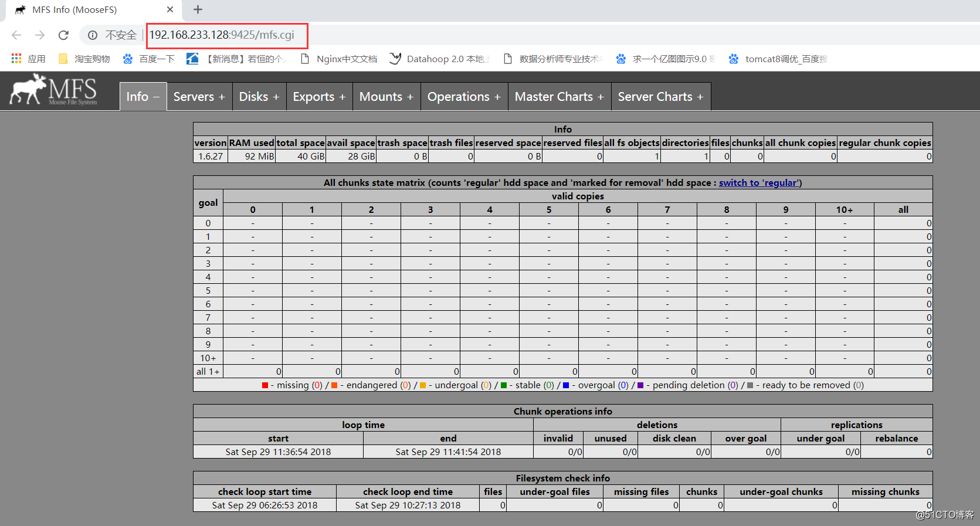Open the not-secure site info icon
Screen dimensions: 980x526
point(93,35)
